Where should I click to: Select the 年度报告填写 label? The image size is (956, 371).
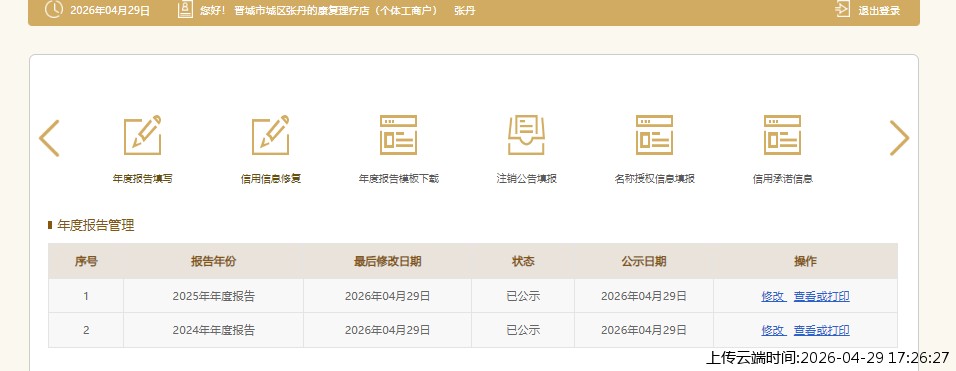click(143, 179)
